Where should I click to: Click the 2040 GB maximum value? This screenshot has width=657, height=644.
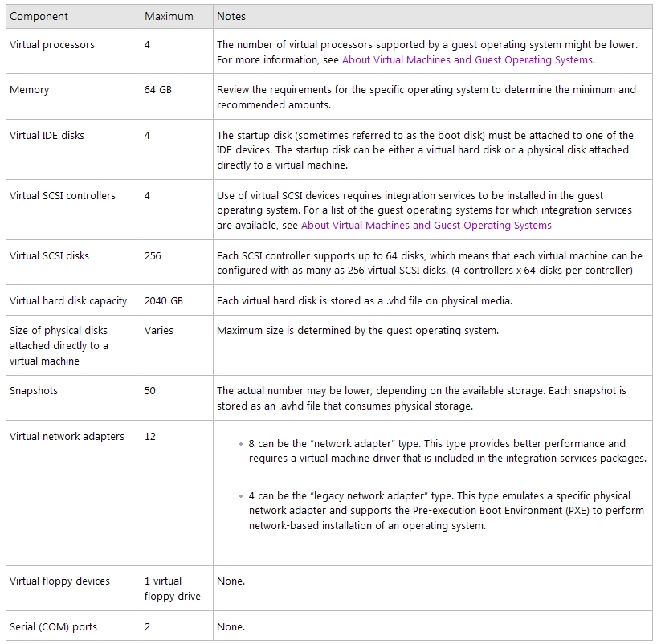coord(163,301)
